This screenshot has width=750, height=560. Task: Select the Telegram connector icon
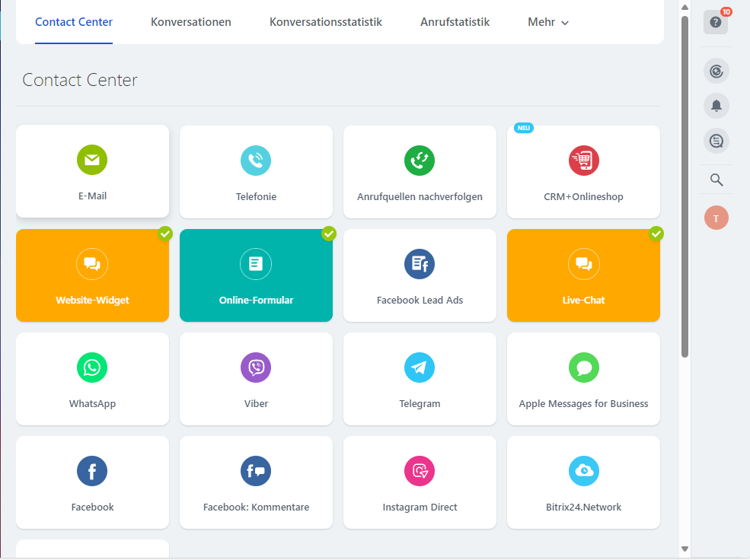point(420,367)
